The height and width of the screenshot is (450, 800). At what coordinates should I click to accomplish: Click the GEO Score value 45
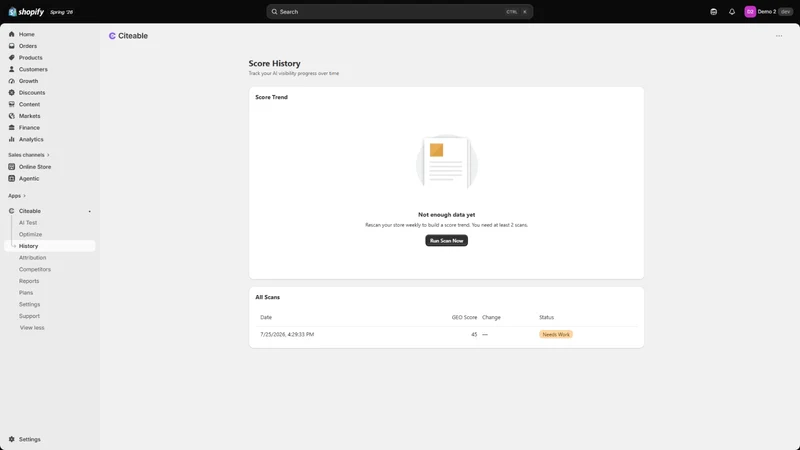pos(474,335)
